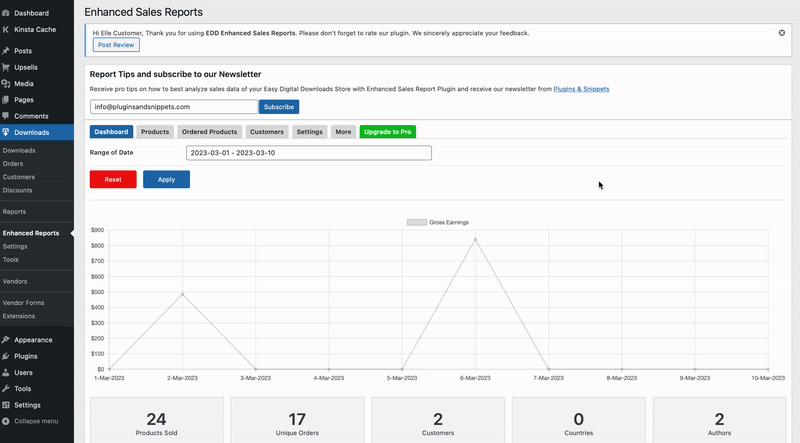Select the Customers report tab
The image size is (800, 443).
267,132
